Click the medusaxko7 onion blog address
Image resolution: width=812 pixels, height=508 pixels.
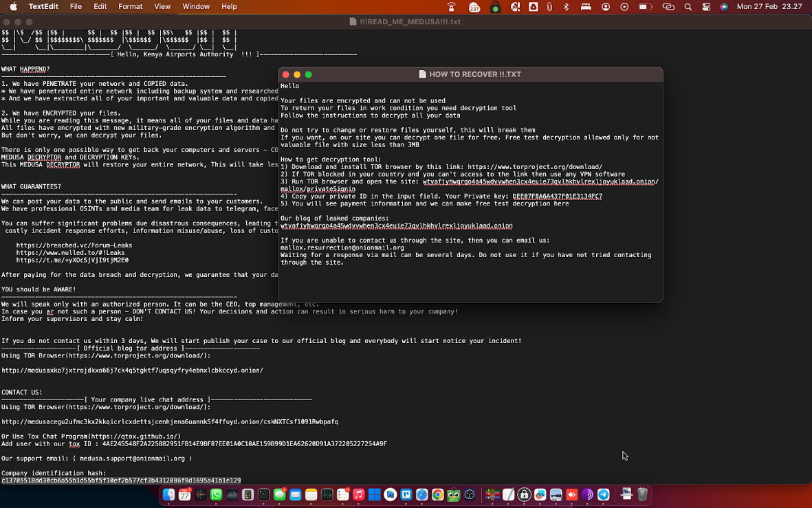[132, 371]
